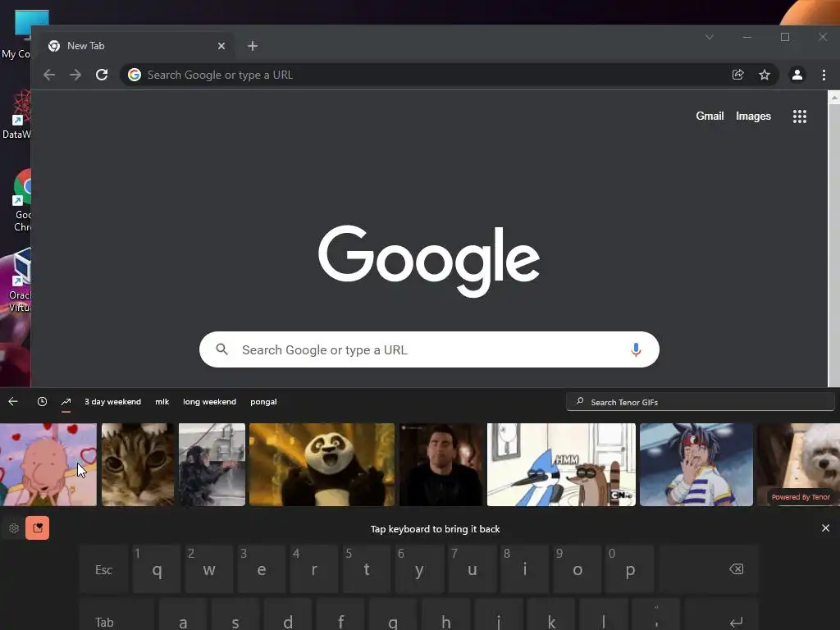Pick the Regular Show 'HMM' GIF
The image size is (840, 630).
pos(561,464)
